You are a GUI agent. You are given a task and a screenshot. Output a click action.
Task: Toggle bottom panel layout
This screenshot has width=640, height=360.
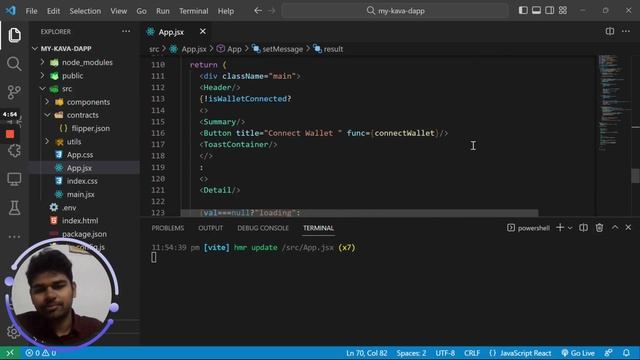tap(536, 10)
